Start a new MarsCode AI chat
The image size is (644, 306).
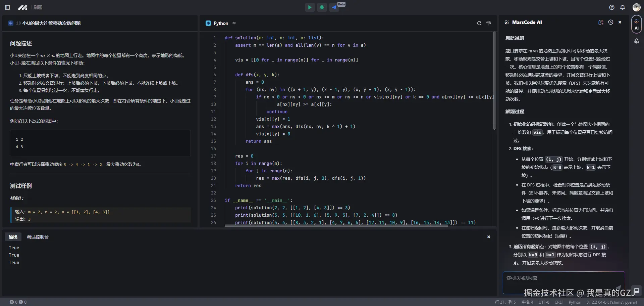[601, 22]
